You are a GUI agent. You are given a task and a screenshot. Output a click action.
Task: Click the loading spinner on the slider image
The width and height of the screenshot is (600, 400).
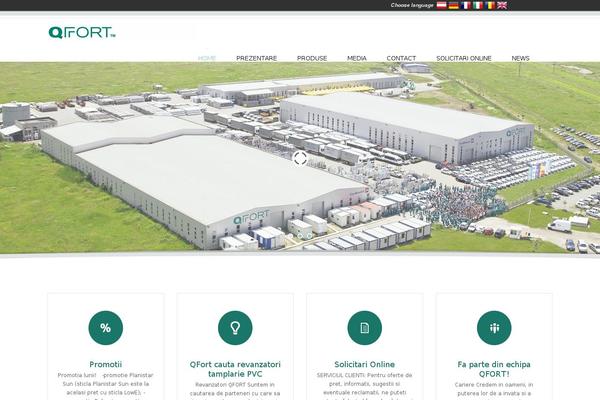point(300,158)
